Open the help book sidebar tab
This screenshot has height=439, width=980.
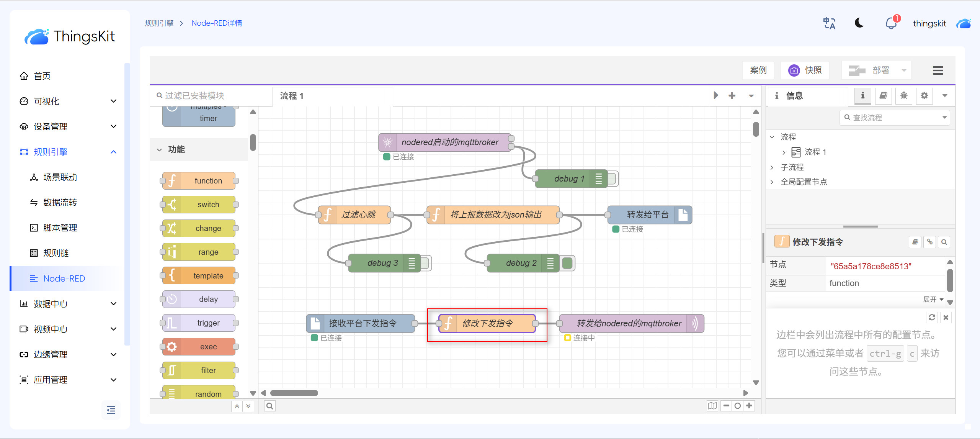coord(883,96)
